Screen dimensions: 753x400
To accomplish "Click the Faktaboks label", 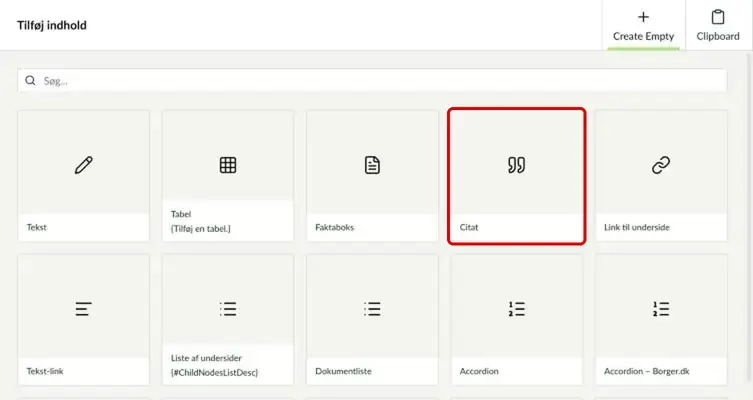I will click(x=334, y=227).
